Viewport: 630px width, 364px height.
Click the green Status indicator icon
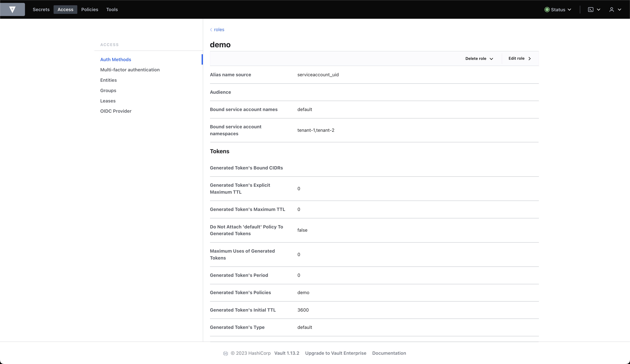[x=547, y=9]
